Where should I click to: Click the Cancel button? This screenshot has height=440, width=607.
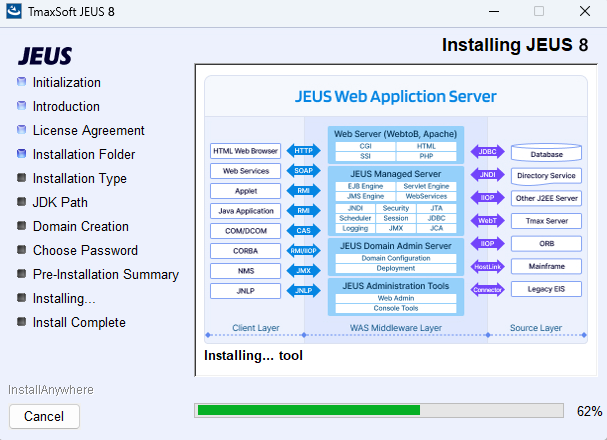[x=44, y=416]
